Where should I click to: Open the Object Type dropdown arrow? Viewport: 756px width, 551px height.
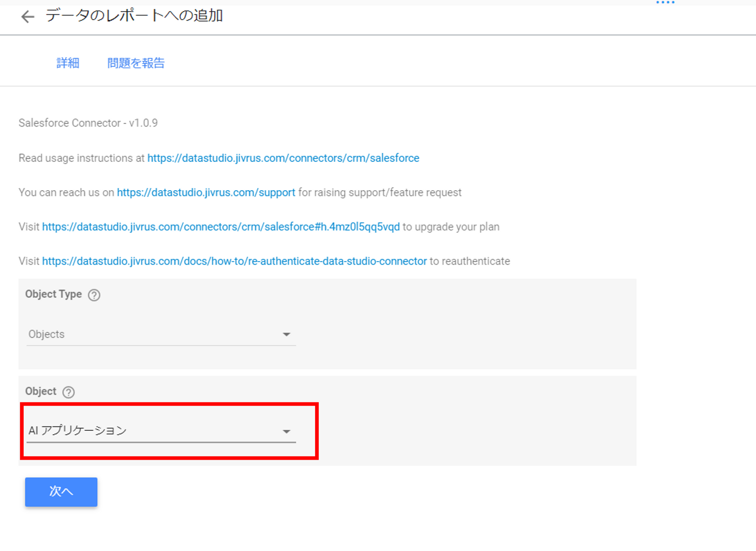[286, 335]
